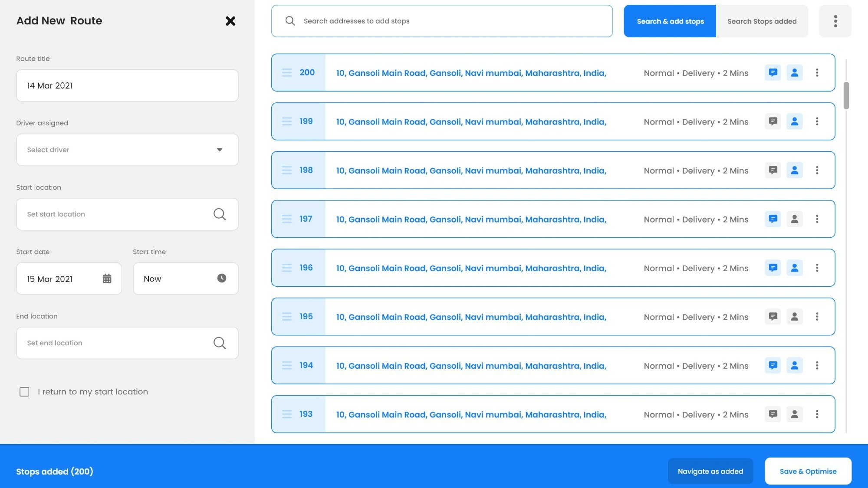
Task: Open the Select driver dropdown
Action: (127, 150)
